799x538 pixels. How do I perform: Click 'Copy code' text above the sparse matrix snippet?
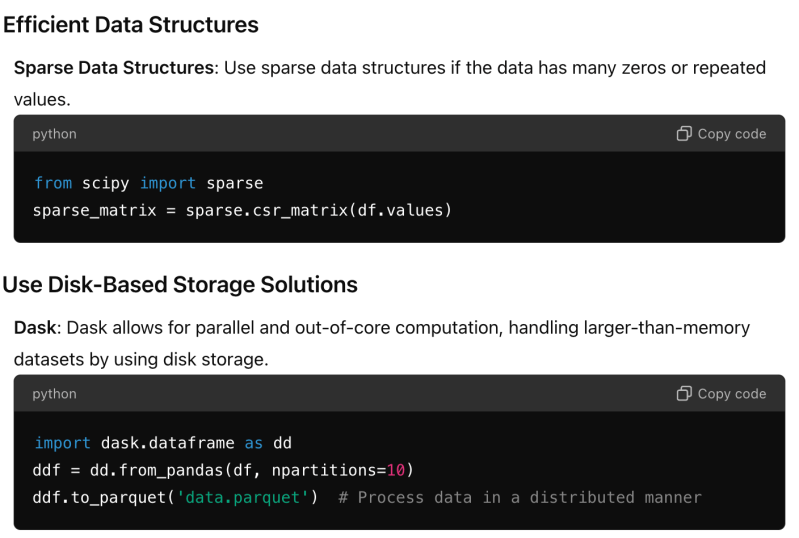tap(732, 134)
